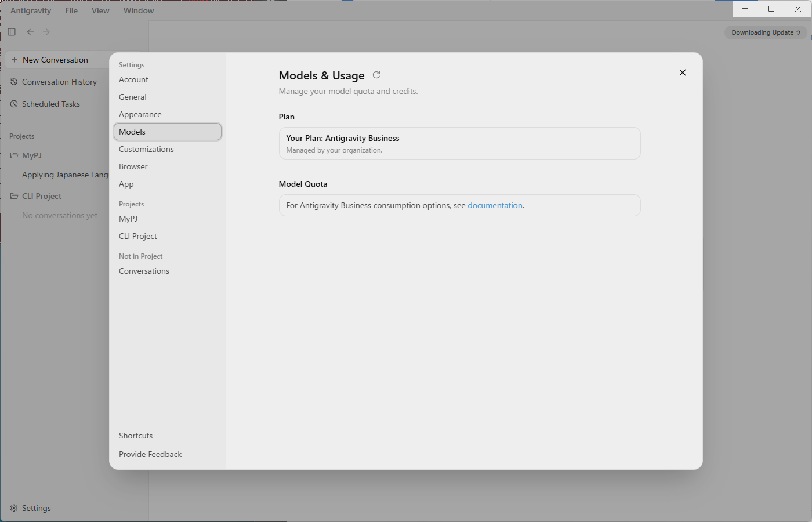This screenshot has height=522, width=812.
Task: Click the plus icon for New Conversation
Action: (x=14, y=60)
